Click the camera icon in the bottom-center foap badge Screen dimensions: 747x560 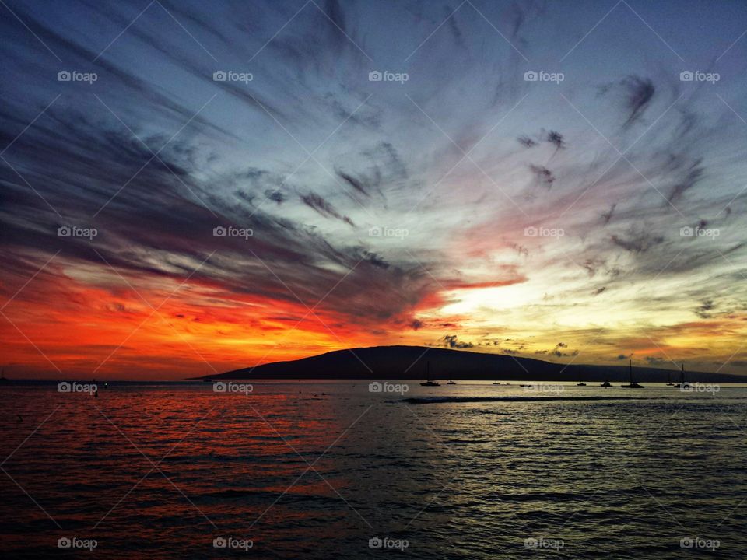[376, 541]
